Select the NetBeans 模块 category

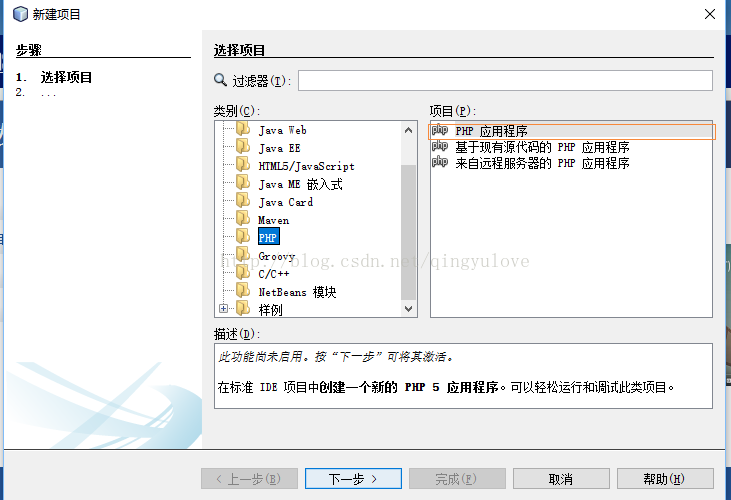[297, 292]
